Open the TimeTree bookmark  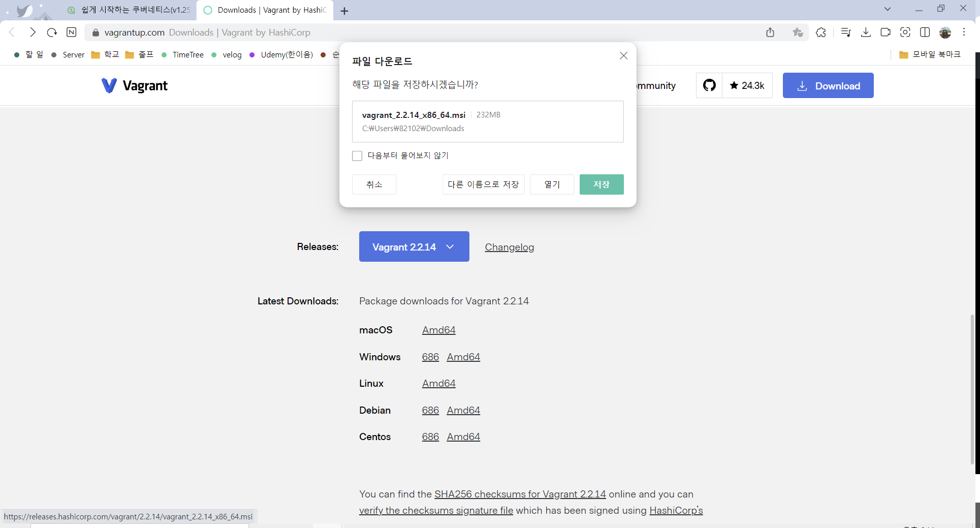click(x=182, y=54)
